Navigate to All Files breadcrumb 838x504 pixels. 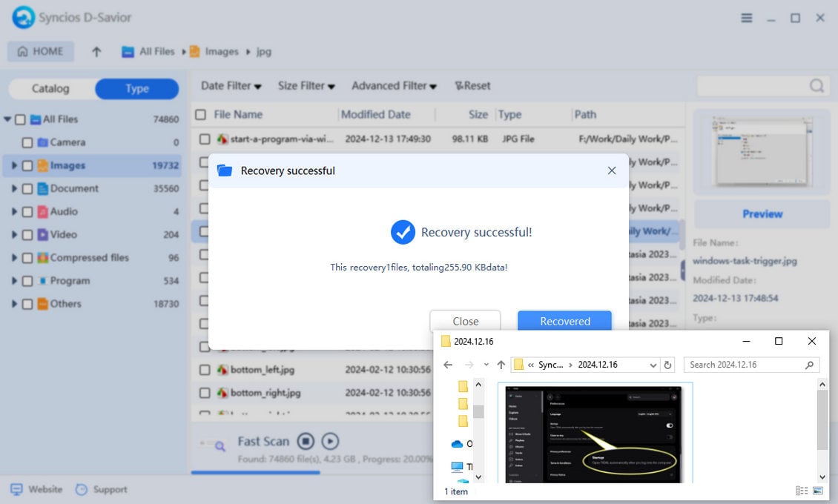[148, 52]
